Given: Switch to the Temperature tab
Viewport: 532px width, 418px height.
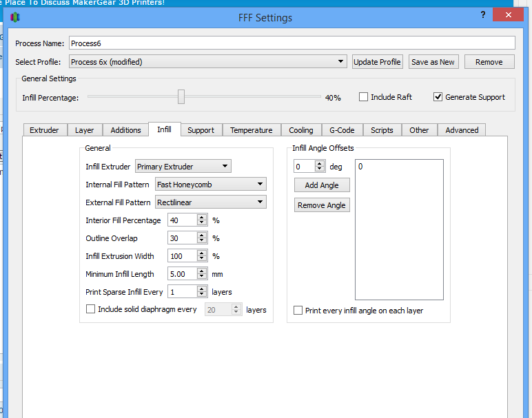Looking at the screenshot, I should 251,130.
